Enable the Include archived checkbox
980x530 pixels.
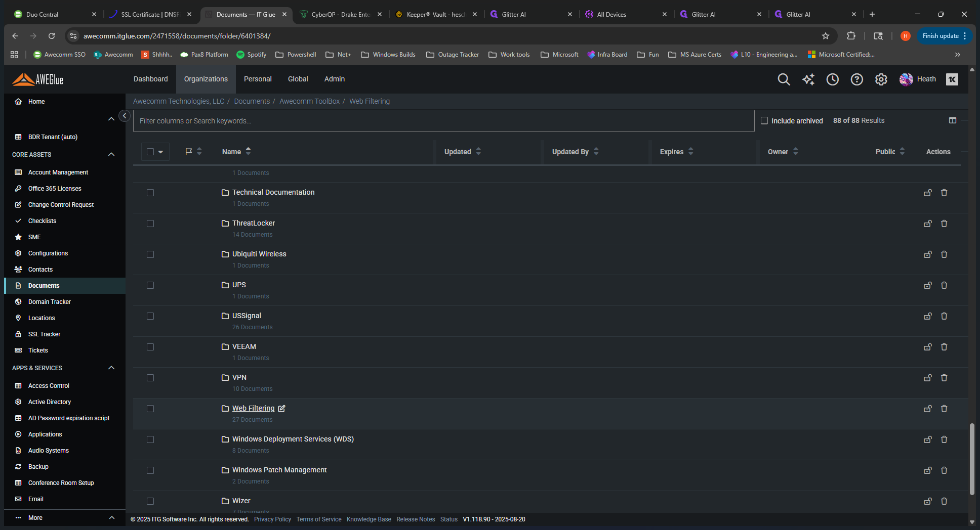(764, 120)
